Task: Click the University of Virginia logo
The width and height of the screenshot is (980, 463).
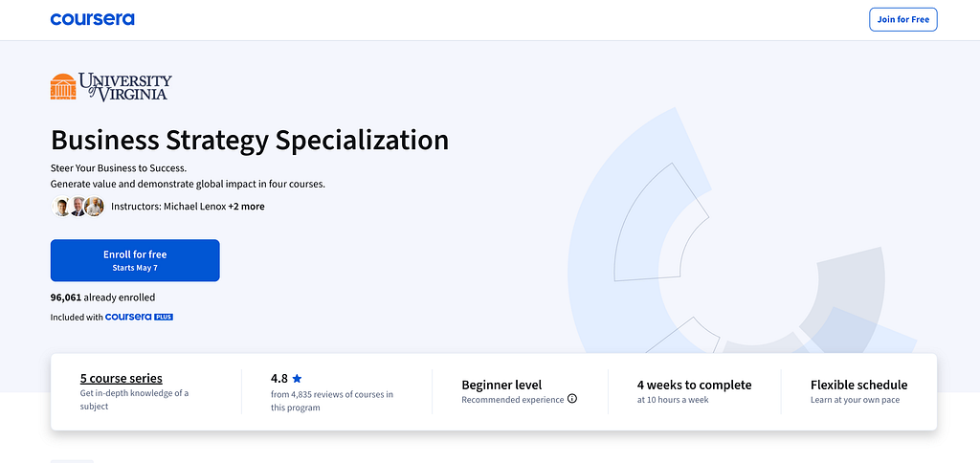Action: pyautogui.click(x=111, y=87)
